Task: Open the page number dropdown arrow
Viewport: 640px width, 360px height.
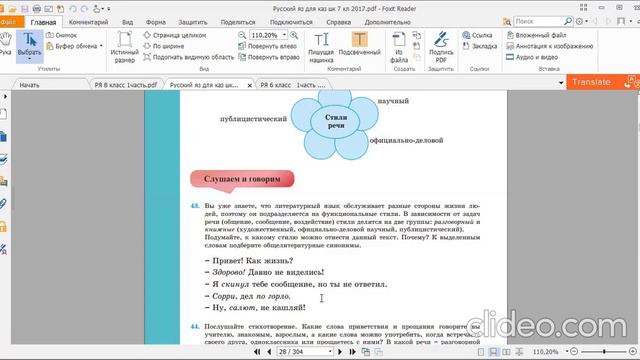Action: click(330, 351)
